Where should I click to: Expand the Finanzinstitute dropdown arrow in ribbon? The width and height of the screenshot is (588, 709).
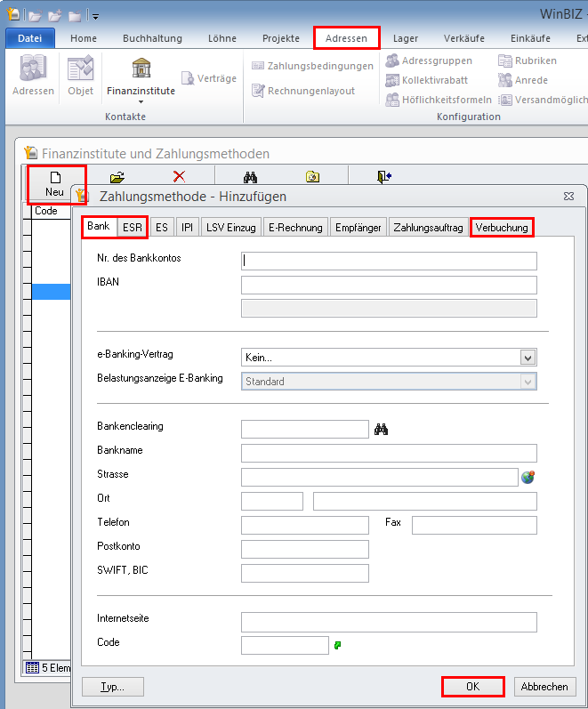point(141,102)
